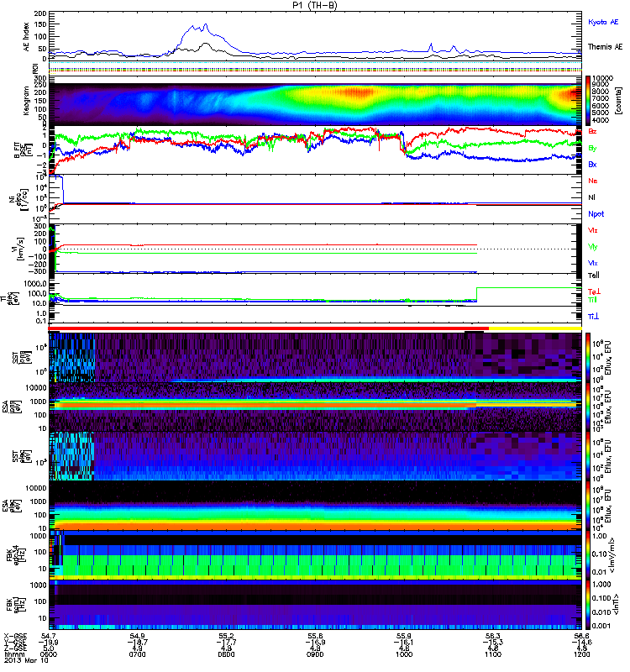The height and width of the screenshot is (672, 630).
Task: Click the red Ne legend label
Action: coord(593,181)
